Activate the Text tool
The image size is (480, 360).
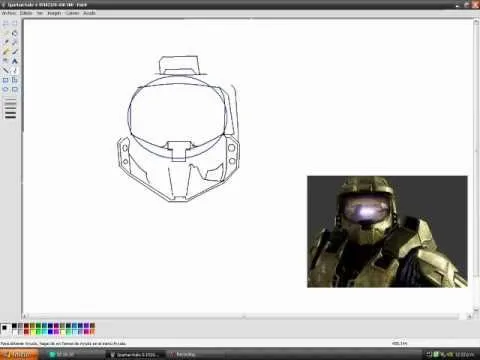click(x=15, y=61)
